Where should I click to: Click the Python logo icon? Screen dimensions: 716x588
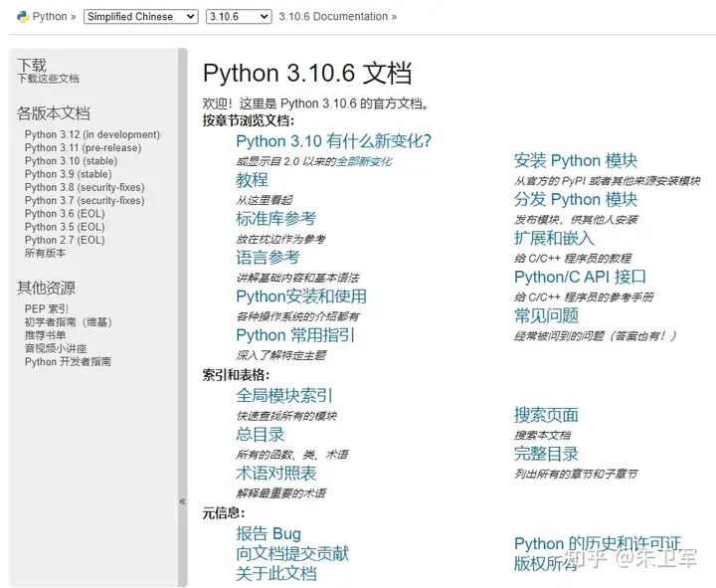click(x=23, y=17)
